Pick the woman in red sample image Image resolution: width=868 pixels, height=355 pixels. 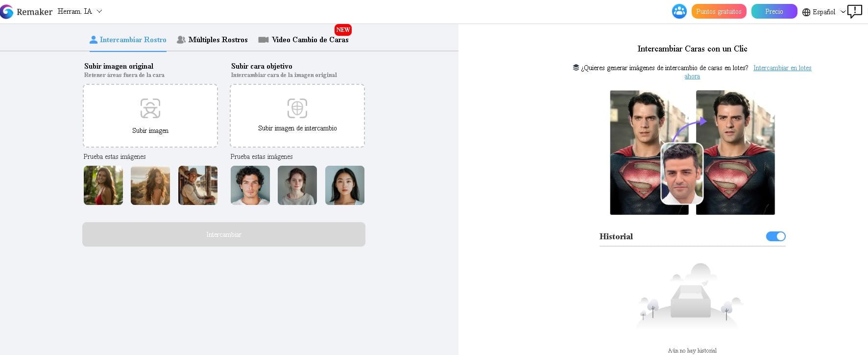click(103, 185)
